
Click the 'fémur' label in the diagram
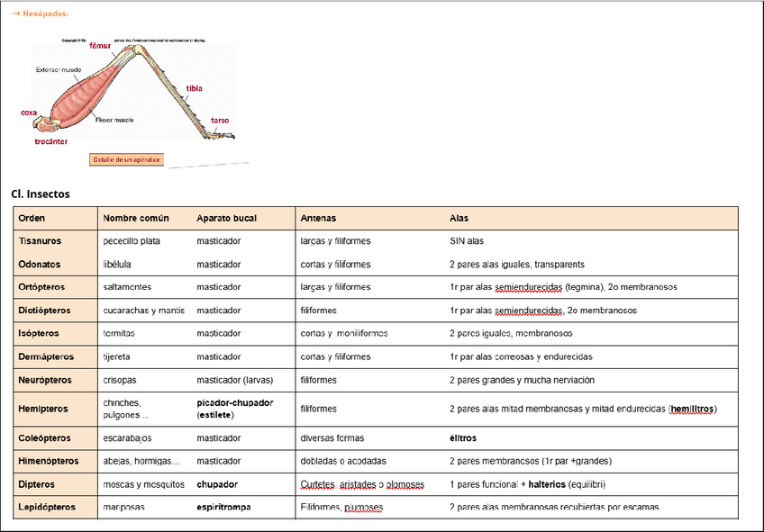tap(100, 46)
